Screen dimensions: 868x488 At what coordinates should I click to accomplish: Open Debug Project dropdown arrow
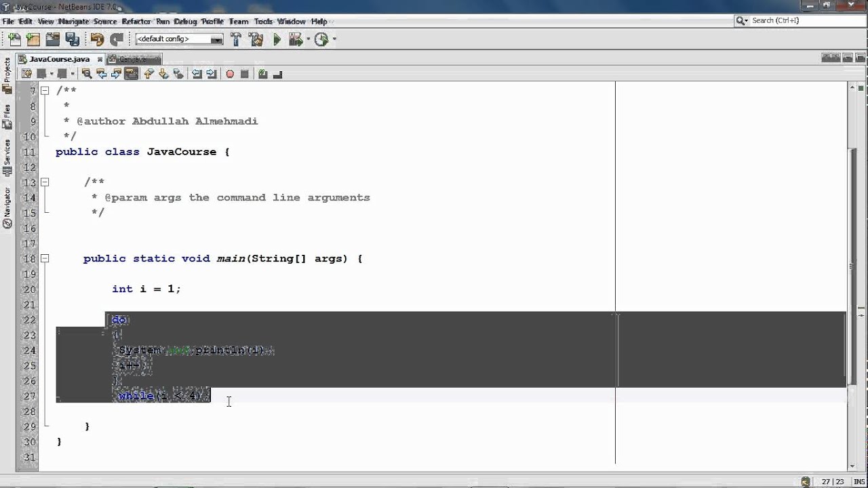[x=308, y=39]
